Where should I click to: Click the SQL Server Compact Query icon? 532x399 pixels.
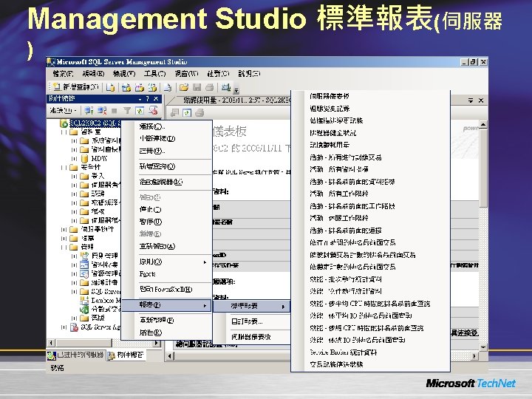pos(168,87)
